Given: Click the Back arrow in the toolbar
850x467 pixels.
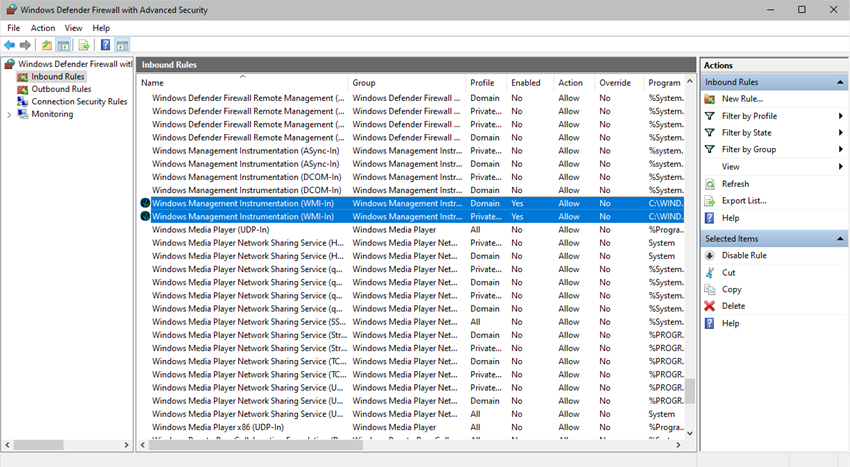Looking at the screenshot, I should click(x=10, y=45).
